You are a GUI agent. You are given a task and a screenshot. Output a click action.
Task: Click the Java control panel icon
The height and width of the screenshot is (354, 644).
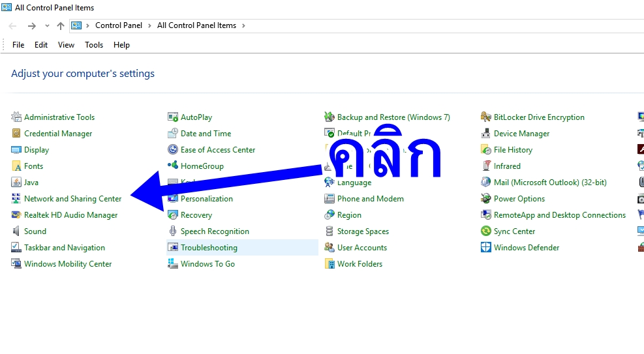pos(16,183)
